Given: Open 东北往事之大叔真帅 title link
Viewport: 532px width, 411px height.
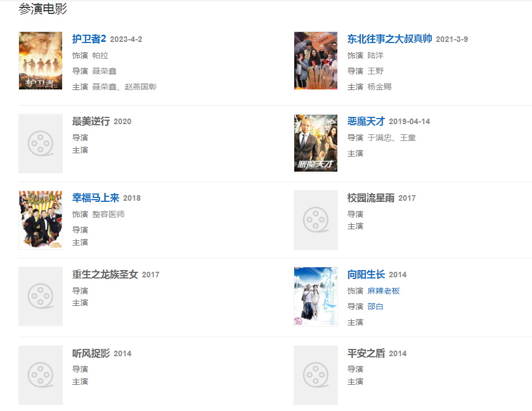Looking at the screenshot, I should tap(389, 39).
